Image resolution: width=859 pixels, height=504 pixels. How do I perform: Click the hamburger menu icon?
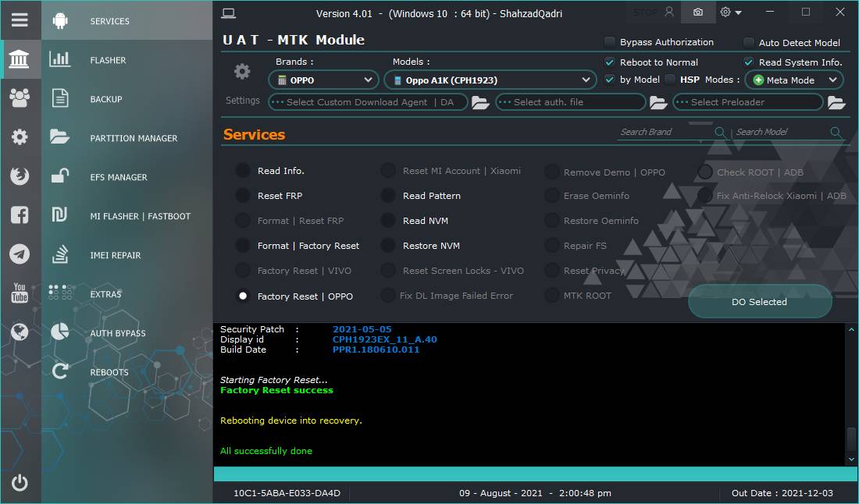(20, 20)
